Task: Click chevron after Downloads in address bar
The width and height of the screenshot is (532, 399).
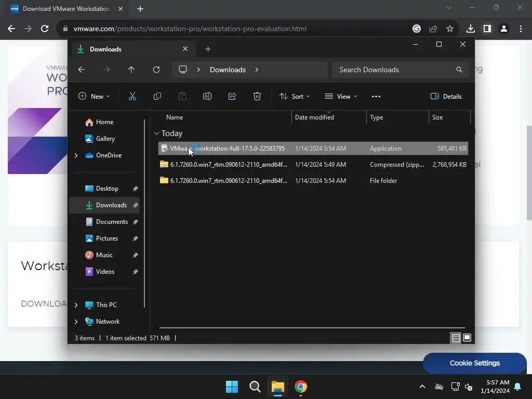Action: pyautogui.click(x=257, y=70)
